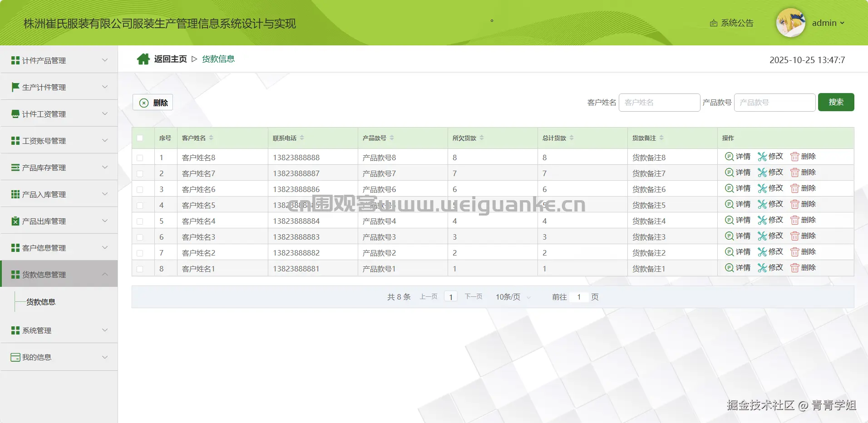Viewport: 868px width, 423px height.
Task: Click the 删除 trash icon for 客户姓名2
Action: click(794, 252)
